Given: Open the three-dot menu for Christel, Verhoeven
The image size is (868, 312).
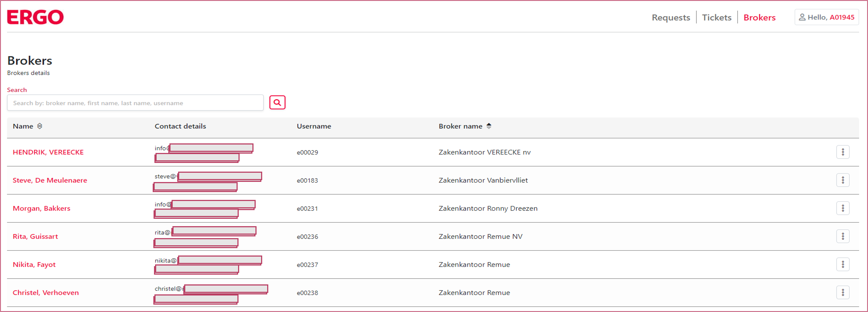Looking at the screenshot, I should 842,292.
